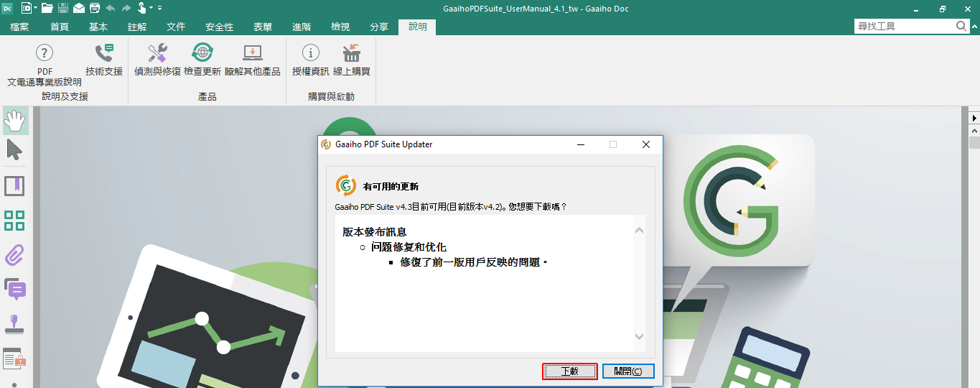Click the updater dialog logo icon
Screen dimensions: 980x388
pyautogui.click(x=346, y=185)
